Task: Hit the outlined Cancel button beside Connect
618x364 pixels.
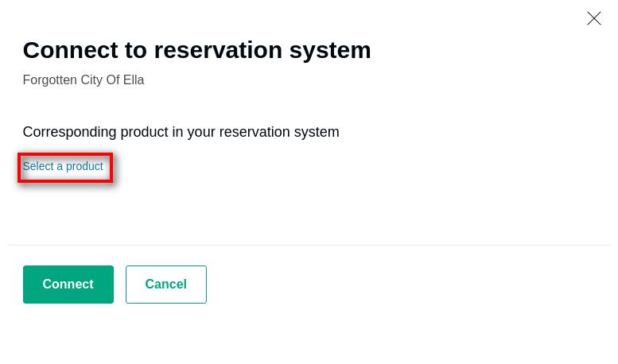Action: click(x=165, y=285)
